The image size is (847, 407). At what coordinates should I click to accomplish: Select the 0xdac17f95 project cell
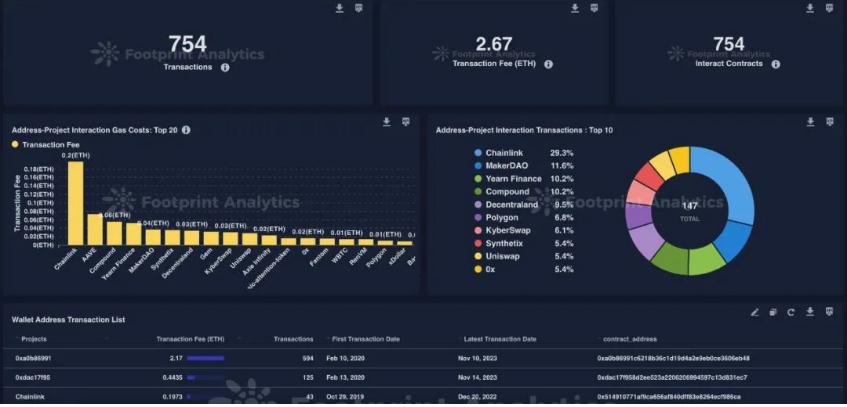coord(32,377)
